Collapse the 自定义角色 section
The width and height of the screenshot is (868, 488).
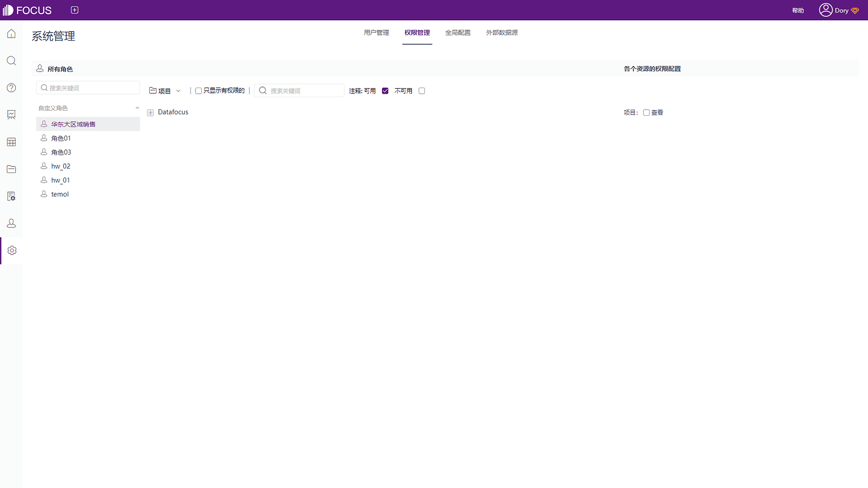tap(137, 108)
